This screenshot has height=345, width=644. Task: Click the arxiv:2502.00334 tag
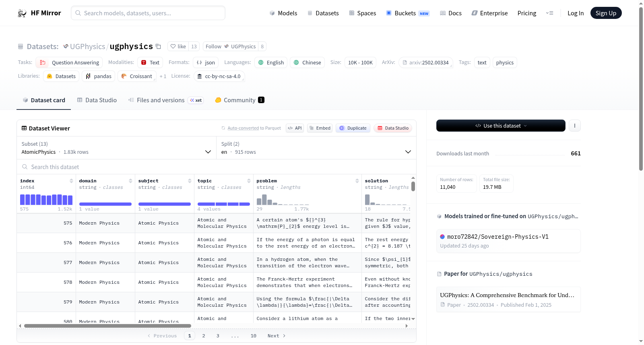[x=426, y=63]
